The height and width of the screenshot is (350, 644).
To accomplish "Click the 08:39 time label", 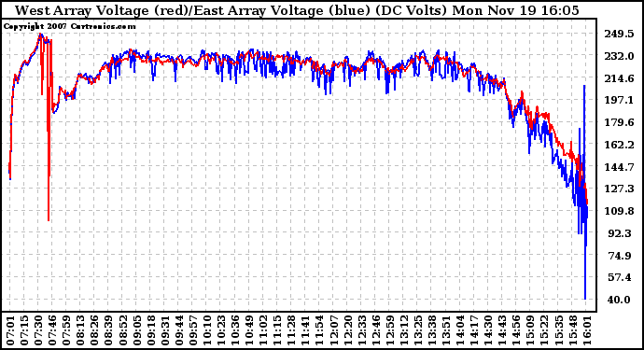I will (108, 330).
